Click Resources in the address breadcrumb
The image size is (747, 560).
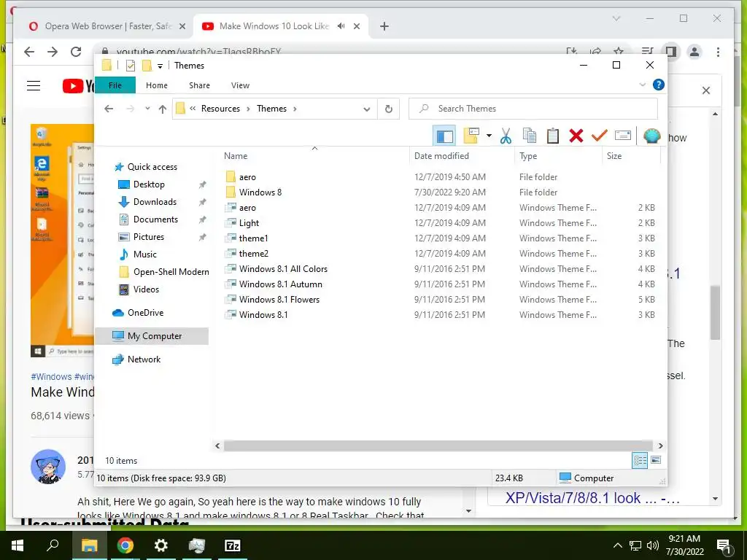(x=220, y=109)
